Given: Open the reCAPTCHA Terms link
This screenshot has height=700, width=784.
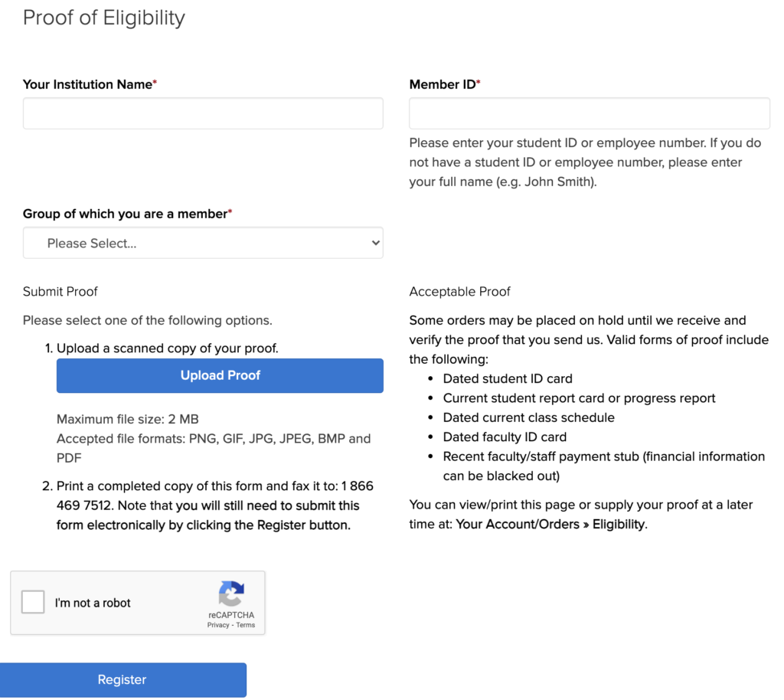Looking at the screenshot, I should (246, 625).
